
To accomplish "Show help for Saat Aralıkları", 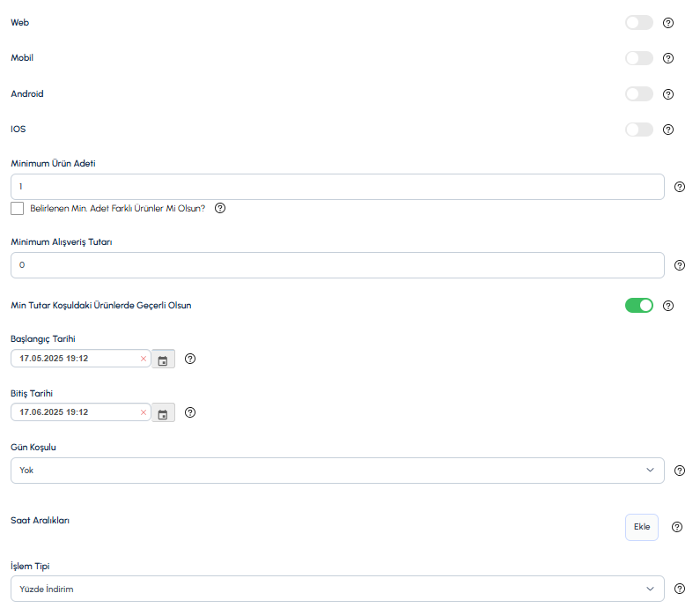I will [677, 527].
